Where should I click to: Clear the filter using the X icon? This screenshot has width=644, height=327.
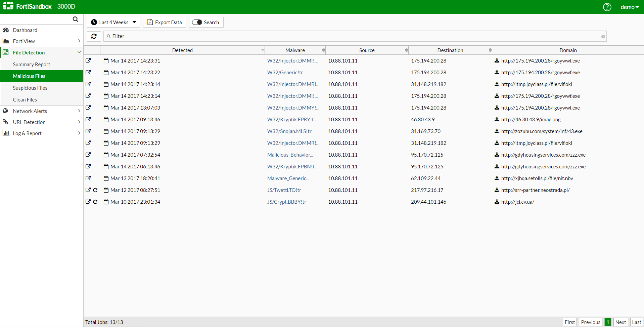603,37
